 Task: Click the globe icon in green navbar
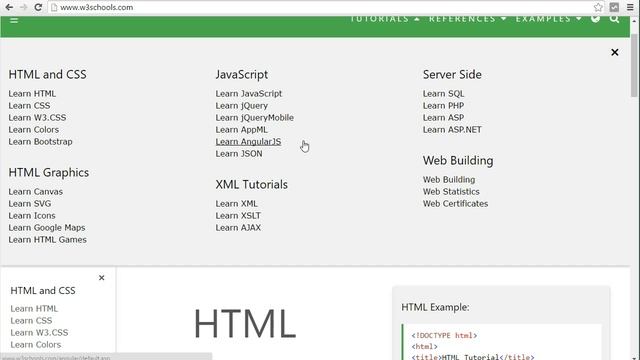[596, 19]
